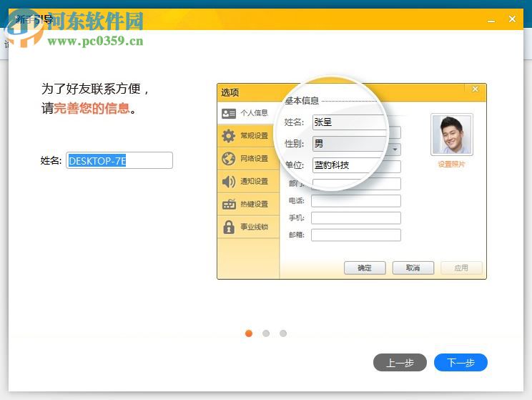532x400 pixels.
Task: Click the magnified 张呈 name field
Action: tap(350, 122)
